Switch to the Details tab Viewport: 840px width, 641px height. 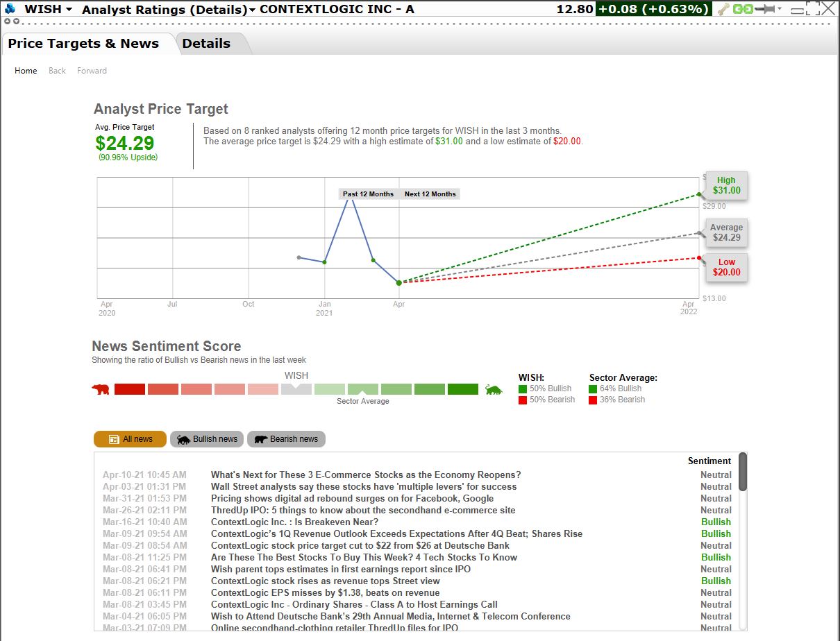(206, 43)
